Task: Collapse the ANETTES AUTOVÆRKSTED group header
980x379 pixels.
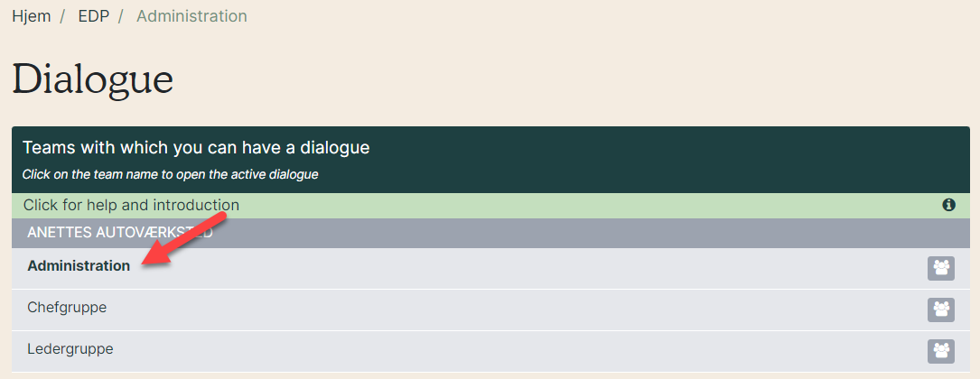Action: [x=490, y=233]
